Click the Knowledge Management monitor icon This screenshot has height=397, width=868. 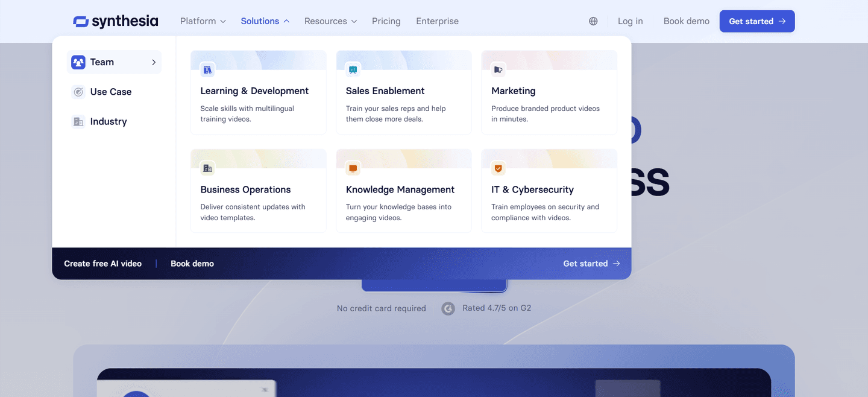coord(353,168)
